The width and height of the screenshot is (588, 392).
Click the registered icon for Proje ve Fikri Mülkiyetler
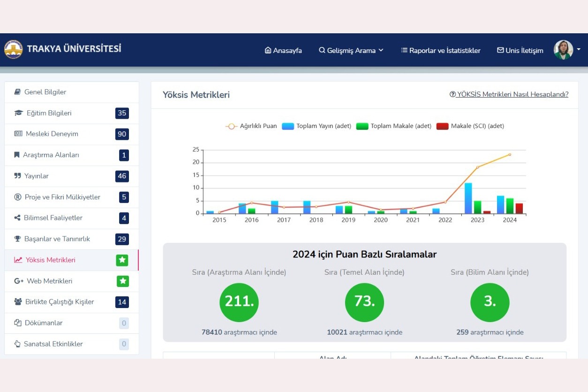tap(18, 197)
